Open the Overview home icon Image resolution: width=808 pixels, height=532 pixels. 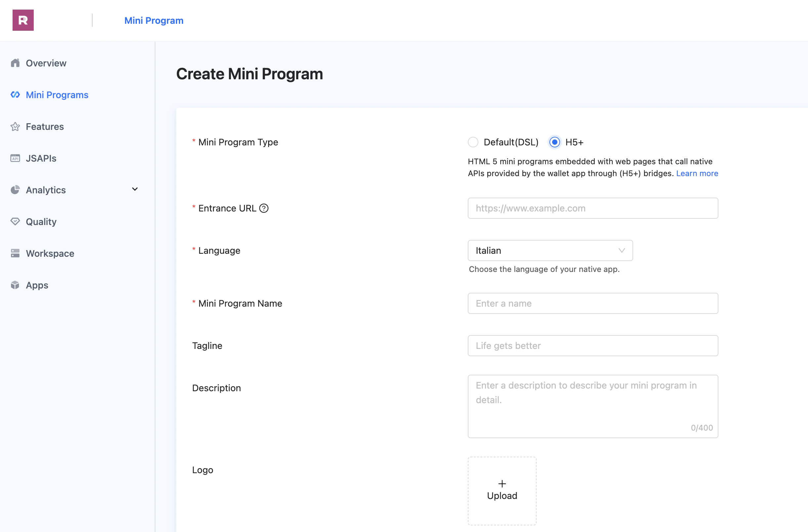(15, 63)
